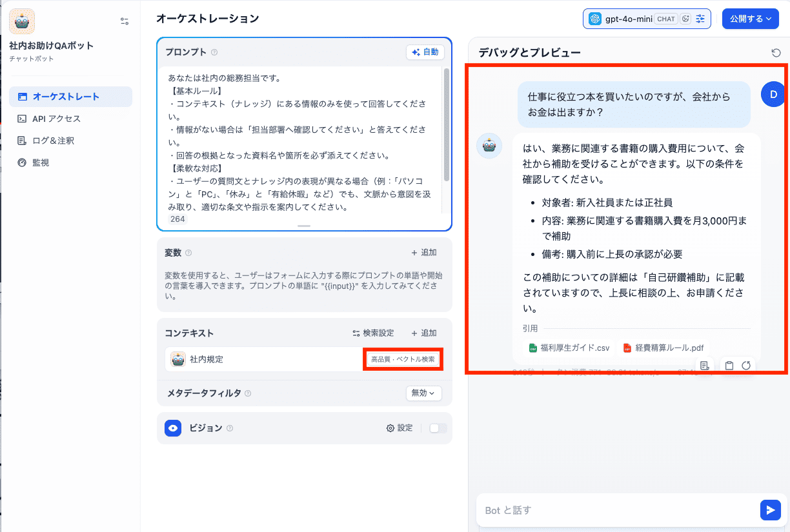The image size is (790, 532).
Task: Click the メタデータフィルタ help icon
Action: [x=248, y=393]
